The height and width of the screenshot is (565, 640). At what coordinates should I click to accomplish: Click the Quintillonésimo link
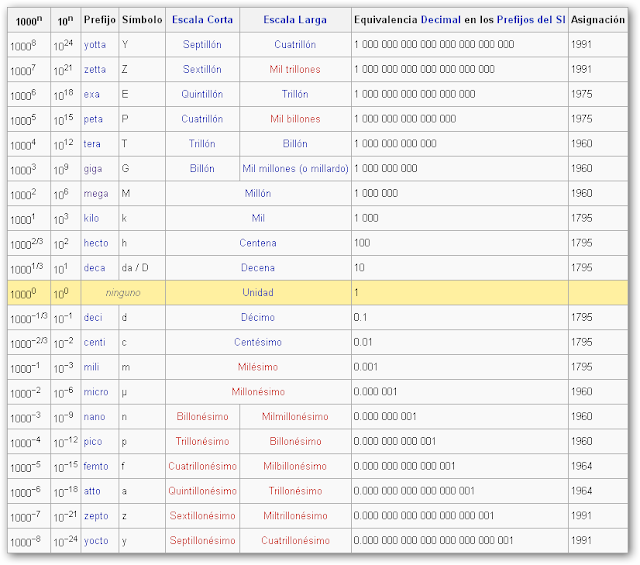[202, 492]
